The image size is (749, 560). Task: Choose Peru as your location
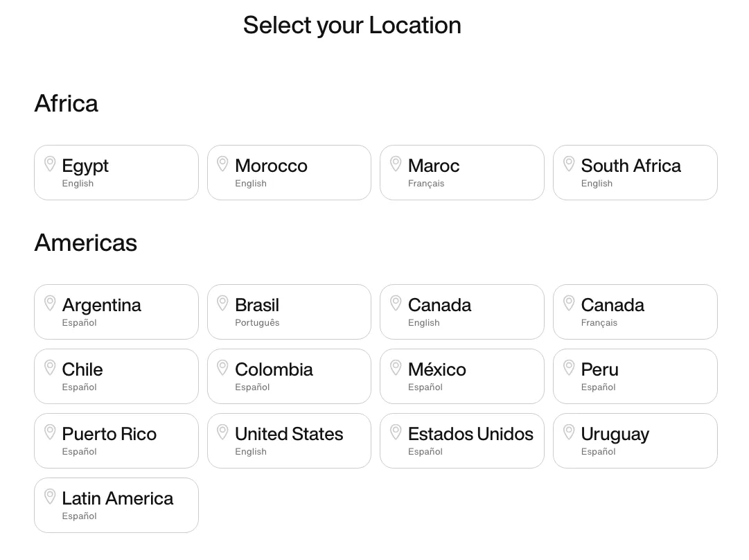pos(635,376)
